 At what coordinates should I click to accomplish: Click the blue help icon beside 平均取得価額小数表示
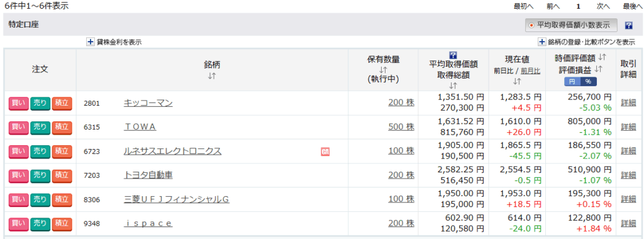628,25
